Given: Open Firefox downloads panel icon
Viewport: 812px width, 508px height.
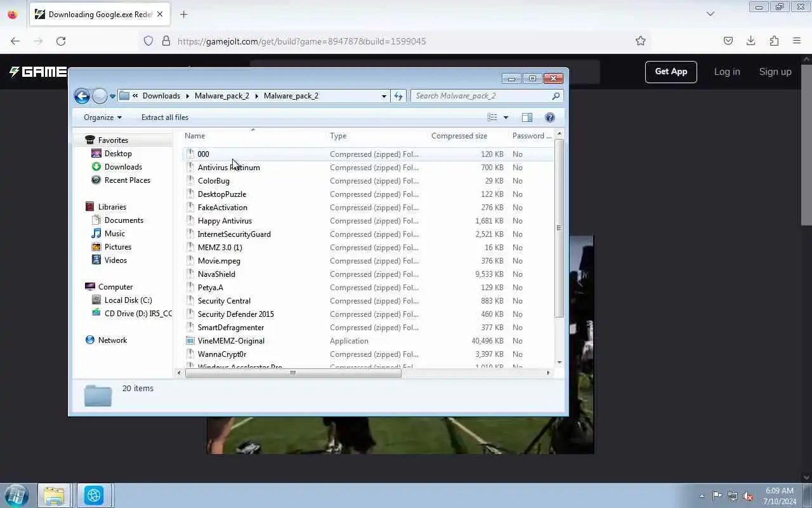Looking at the screenshot, I should point(751,41).
